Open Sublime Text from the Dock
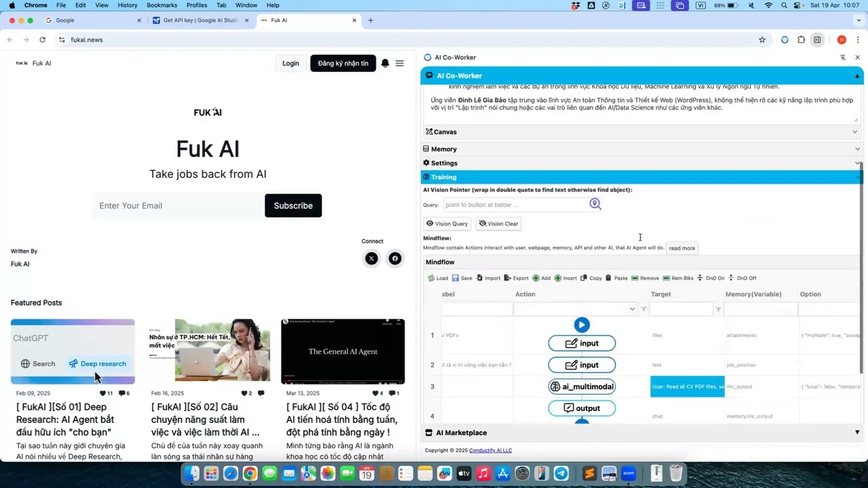Screen dimensions: 868x488 point(589,473)
